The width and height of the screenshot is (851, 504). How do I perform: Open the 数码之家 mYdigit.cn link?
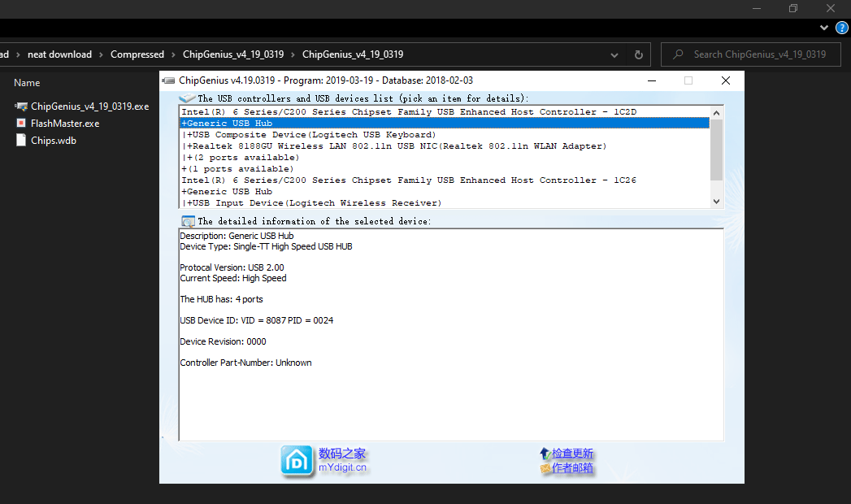[342, 460]
